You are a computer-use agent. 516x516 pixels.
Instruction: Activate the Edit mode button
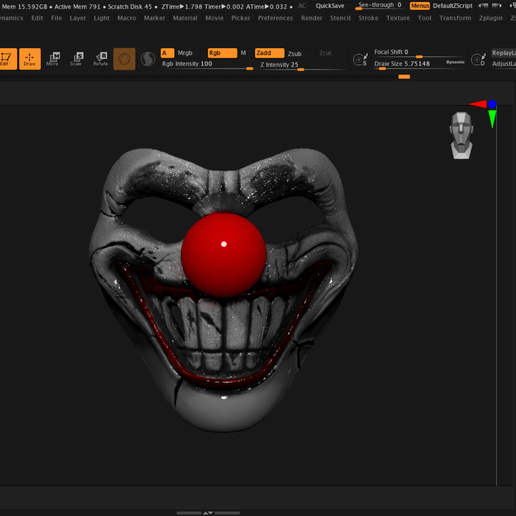[x=8, y=59]
